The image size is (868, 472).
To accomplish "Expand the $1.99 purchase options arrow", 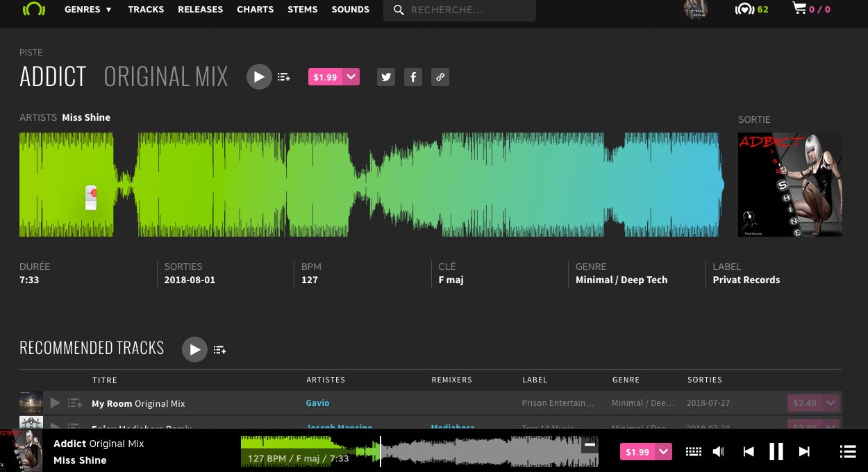I will [x=351, y=77].
